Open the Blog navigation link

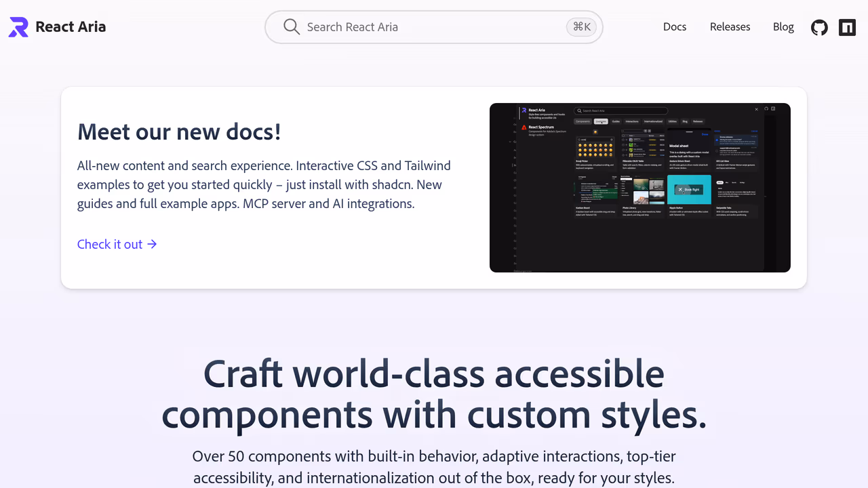[x=783, y=27]
